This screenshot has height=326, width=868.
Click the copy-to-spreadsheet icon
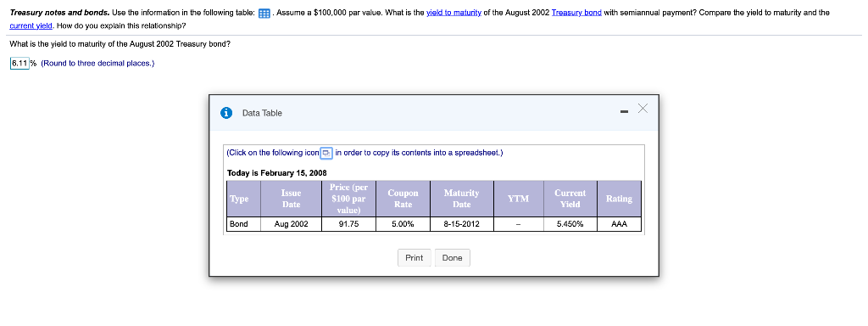pos(327,153)
